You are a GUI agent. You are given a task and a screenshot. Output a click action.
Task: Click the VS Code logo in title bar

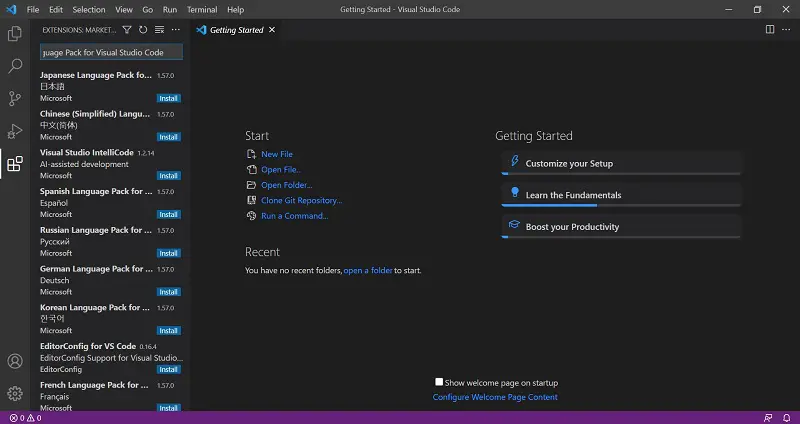click(x=11, y=9)
